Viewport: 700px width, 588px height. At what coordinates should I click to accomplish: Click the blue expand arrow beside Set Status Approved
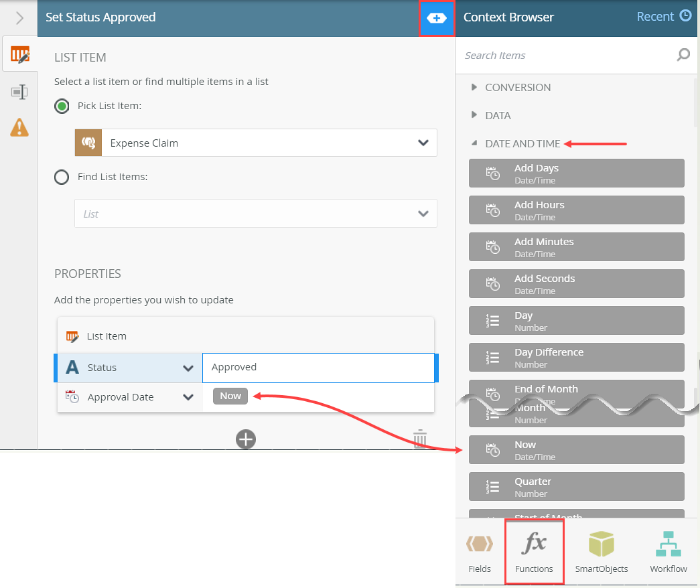tap(437, 17)
